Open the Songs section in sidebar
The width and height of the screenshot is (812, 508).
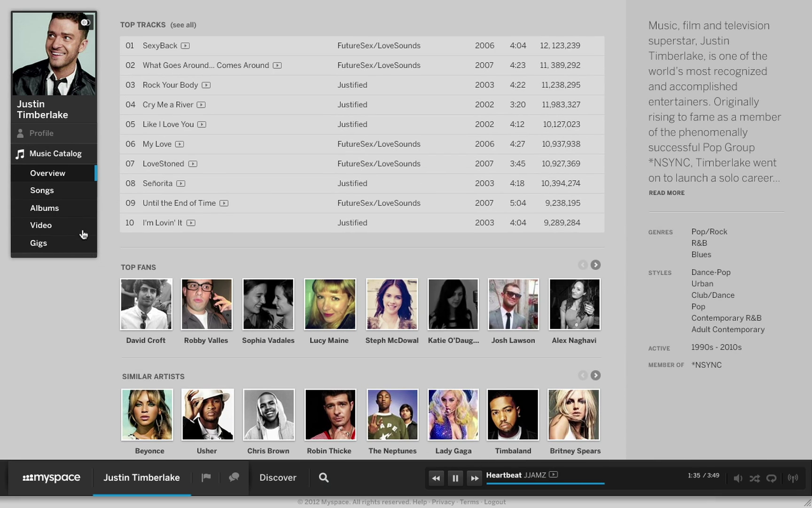click(42, 190)
